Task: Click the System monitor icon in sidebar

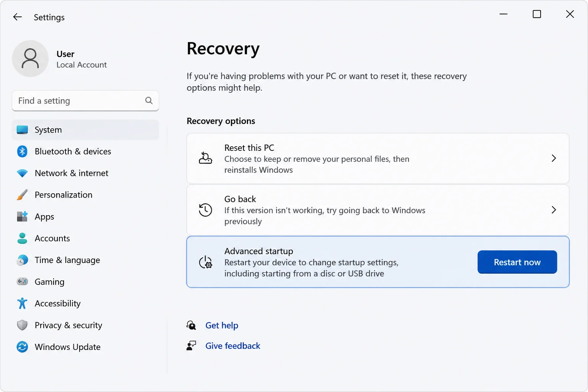Action: pos(22,130)
